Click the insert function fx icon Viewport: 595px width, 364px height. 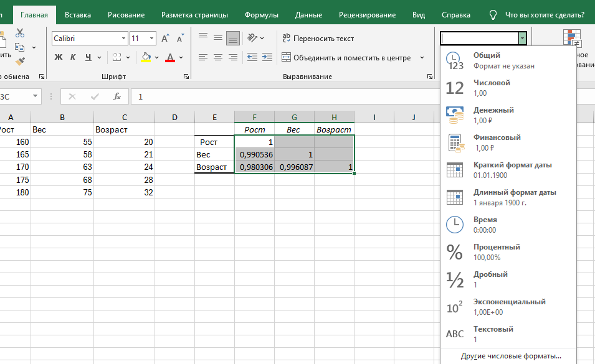pos(117,96)
